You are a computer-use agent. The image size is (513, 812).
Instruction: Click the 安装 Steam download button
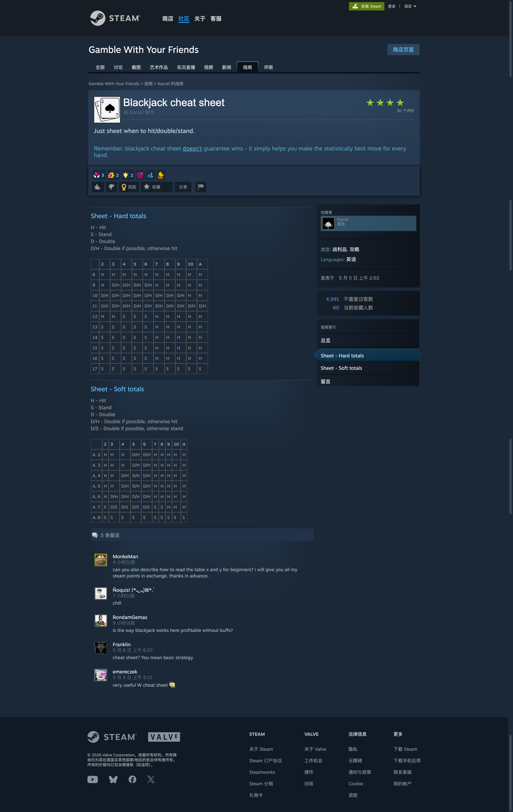pos(366,6)
